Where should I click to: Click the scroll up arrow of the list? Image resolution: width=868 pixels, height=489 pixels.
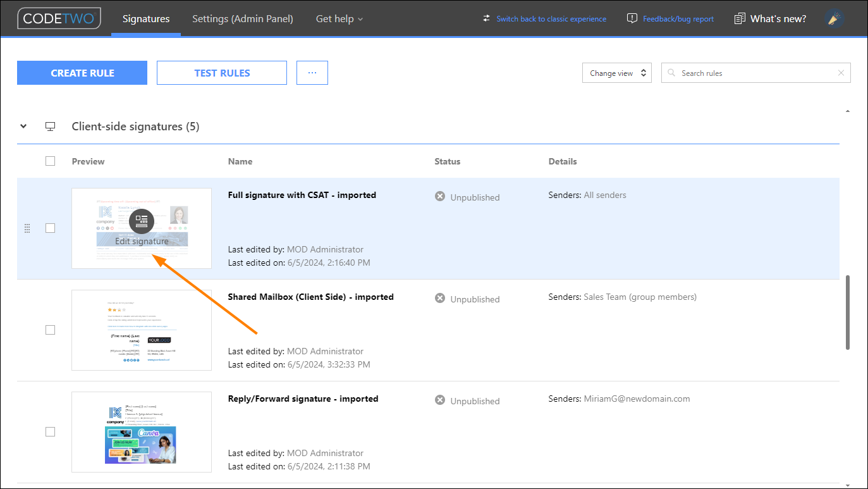click(848, 111)
